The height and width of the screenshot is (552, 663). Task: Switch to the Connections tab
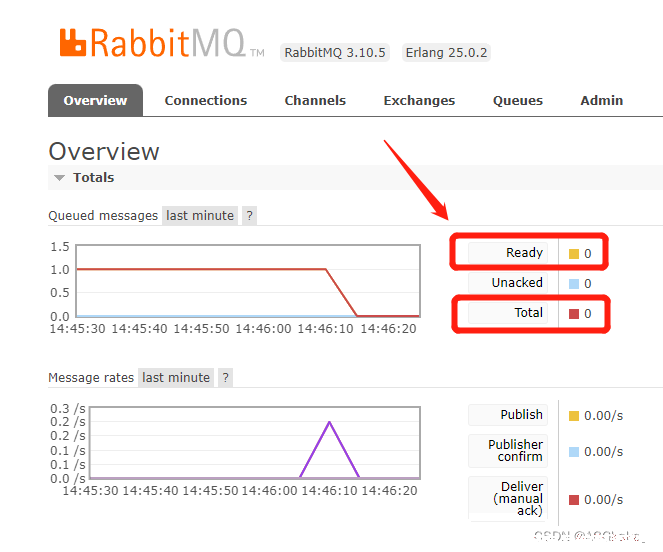click(206, 100)
